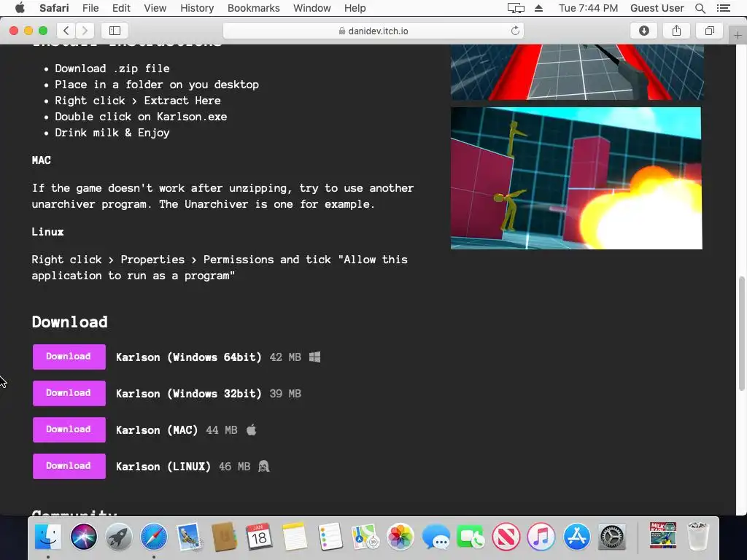Open the History menu

197,8
